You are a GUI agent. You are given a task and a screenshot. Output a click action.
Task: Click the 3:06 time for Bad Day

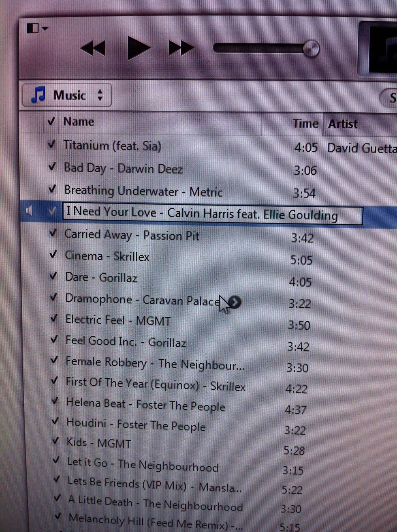305,170
